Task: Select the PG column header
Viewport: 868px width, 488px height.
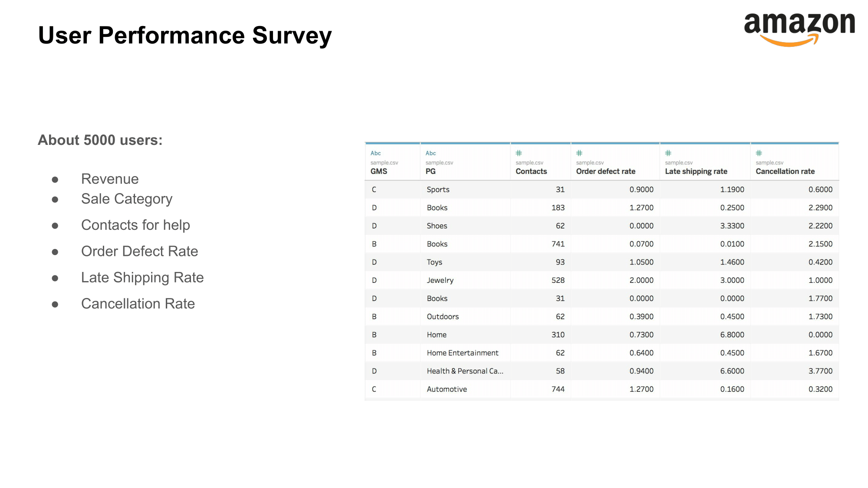Action: (431, 171)
